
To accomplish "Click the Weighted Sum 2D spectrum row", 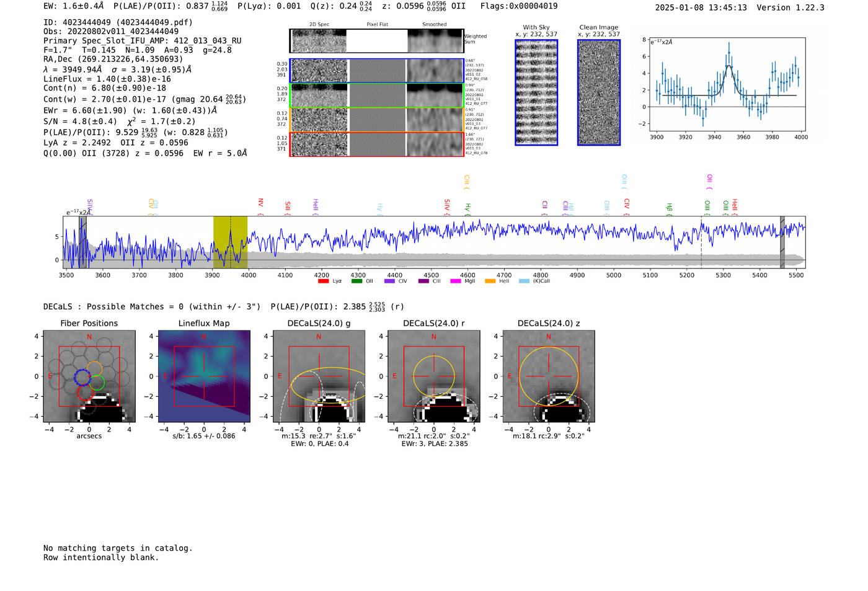I will pyautogui.click(x=377, y=41).
